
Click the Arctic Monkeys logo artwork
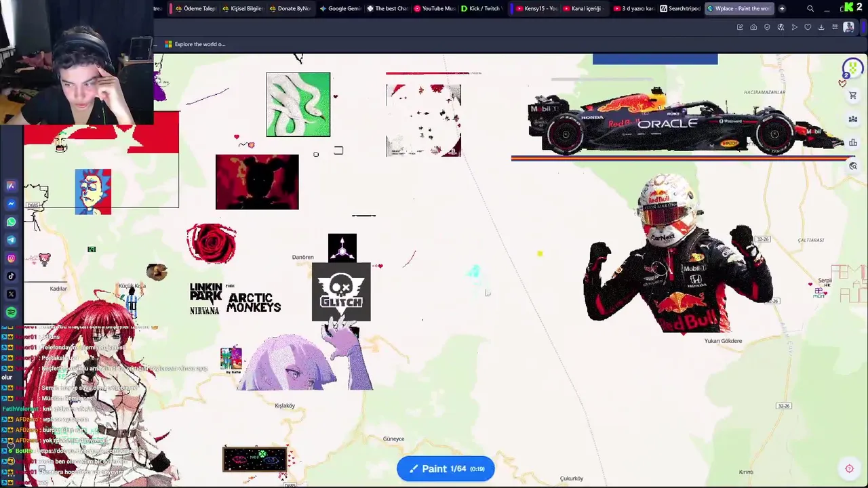[254, 302]
